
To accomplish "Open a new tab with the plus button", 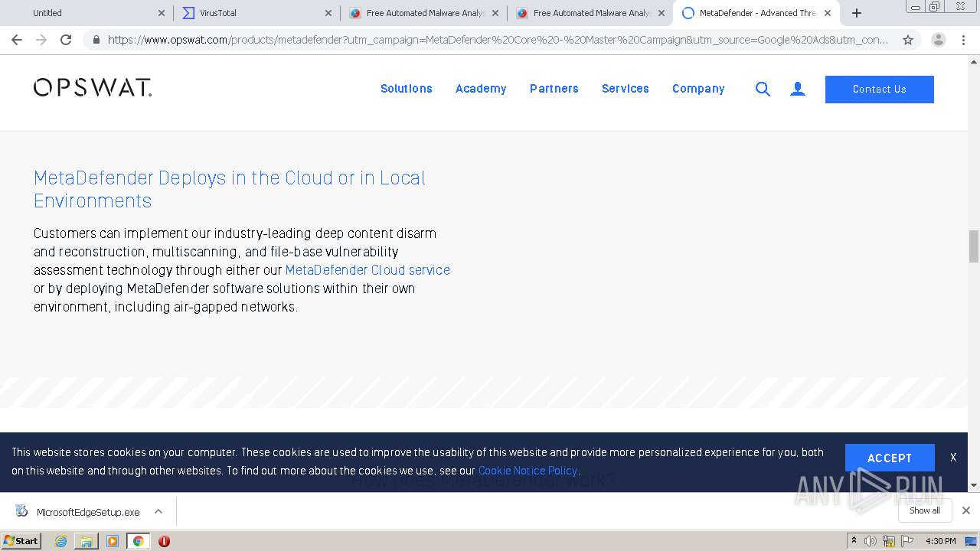I will point(857,13).
